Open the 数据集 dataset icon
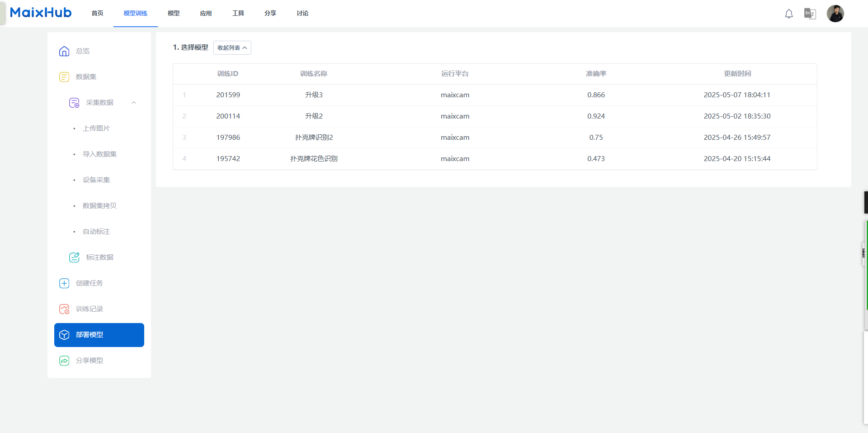 point(64,77)
